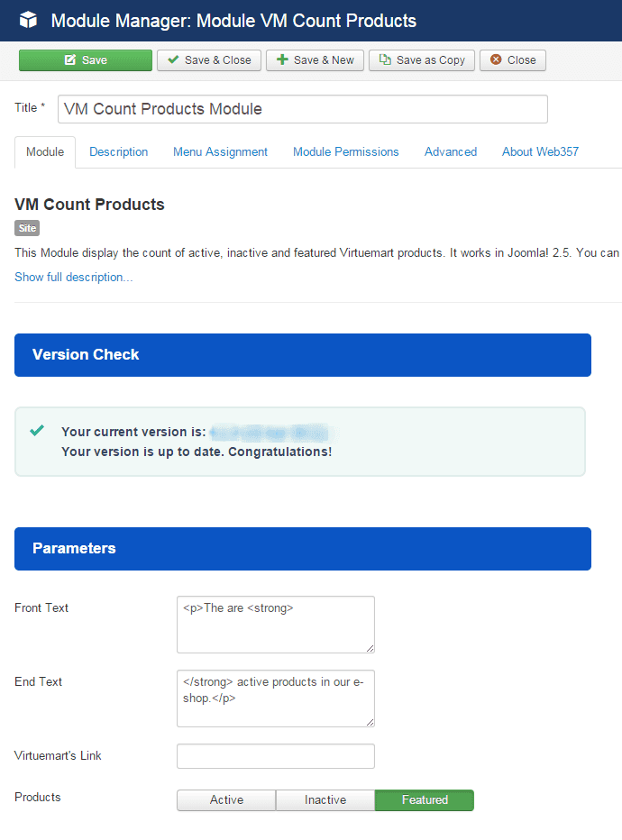Viewport: 622px width, 840px height.
Task: Switch to the Module Permissions tab
Action: pos(345,151)
